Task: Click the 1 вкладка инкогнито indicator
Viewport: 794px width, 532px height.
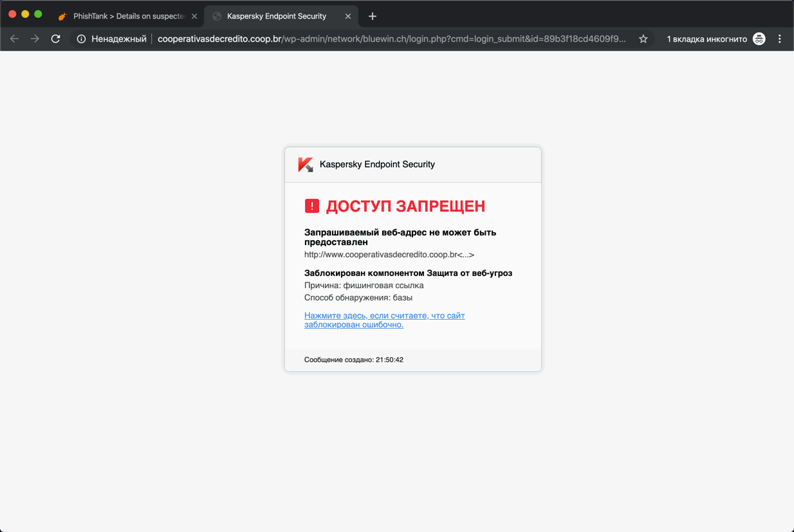Action: coord(706,39)
